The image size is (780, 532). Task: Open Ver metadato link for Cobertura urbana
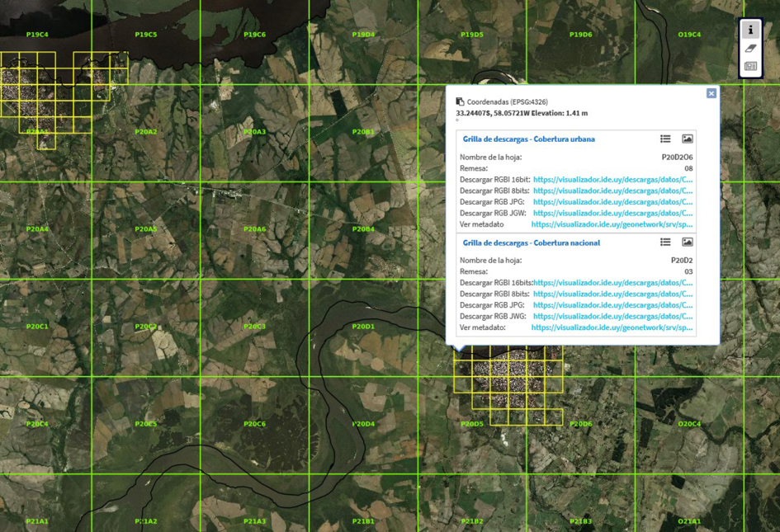(612, 224)
